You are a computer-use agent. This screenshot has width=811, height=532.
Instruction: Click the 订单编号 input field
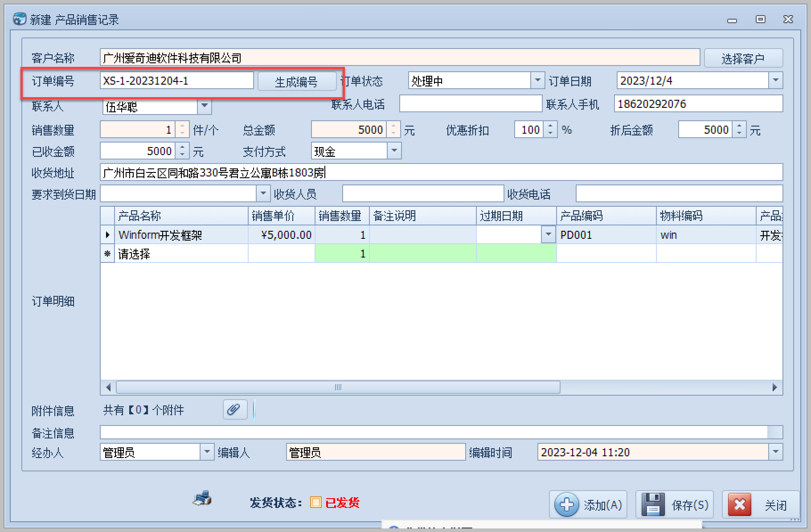click(x=177, y=81)
